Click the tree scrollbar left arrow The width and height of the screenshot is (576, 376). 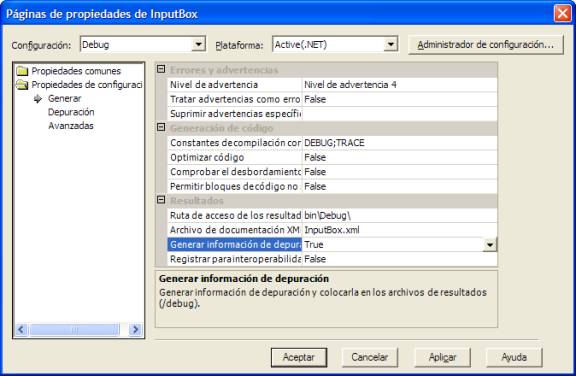(21, 329)
